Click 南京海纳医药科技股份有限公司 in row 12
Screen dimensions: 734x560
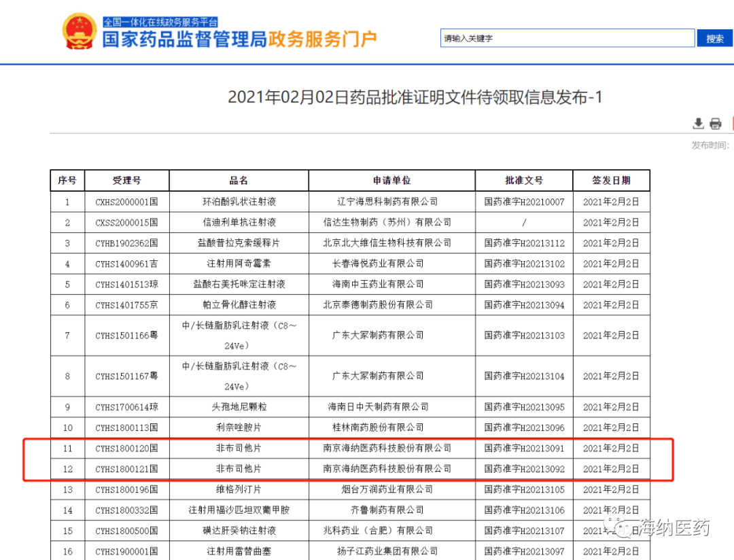(x=391, y=468)
